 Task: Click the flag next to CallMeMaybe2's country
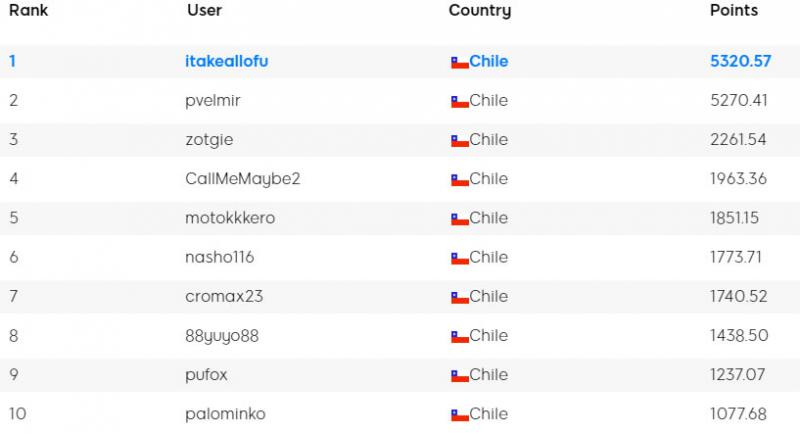(x=460, y=181)
